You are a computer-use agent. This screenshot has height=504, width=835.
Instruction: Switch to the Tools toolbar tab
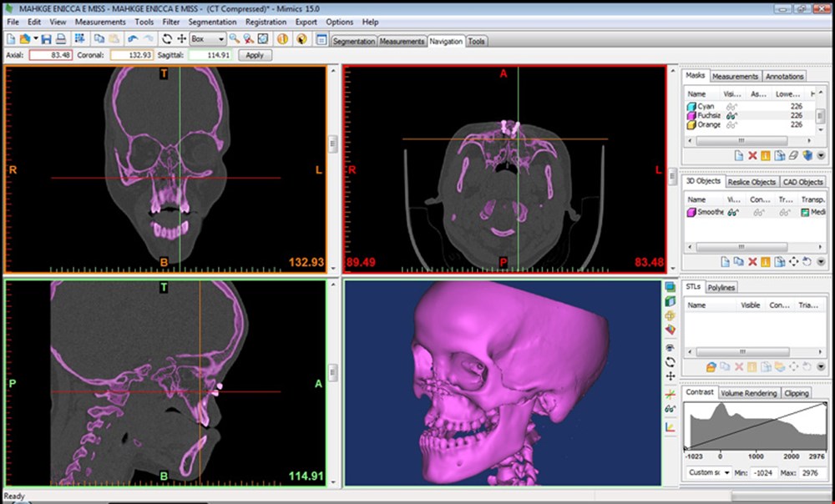[x=476, y=41]
